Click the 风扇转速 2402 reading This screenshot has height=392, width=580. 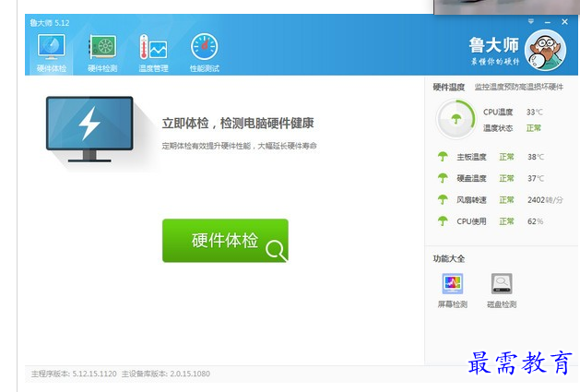pos(545,200)
